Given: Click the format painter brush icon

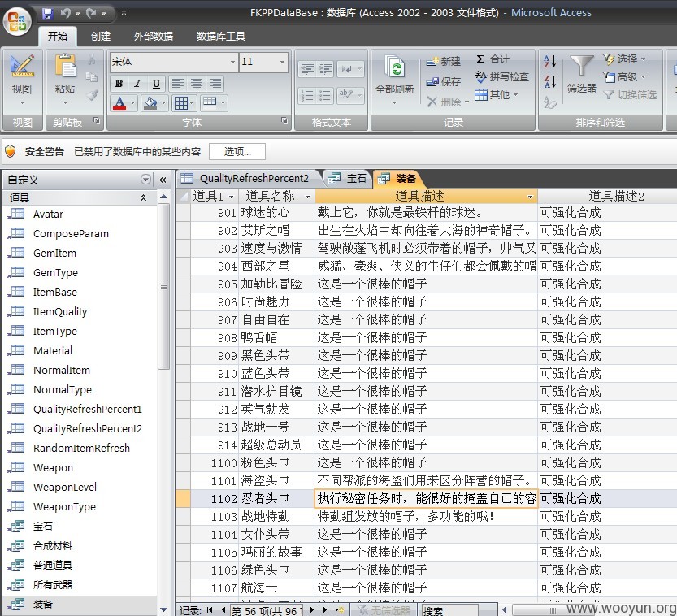Looking at the screenshot, I should pos(92,95).
